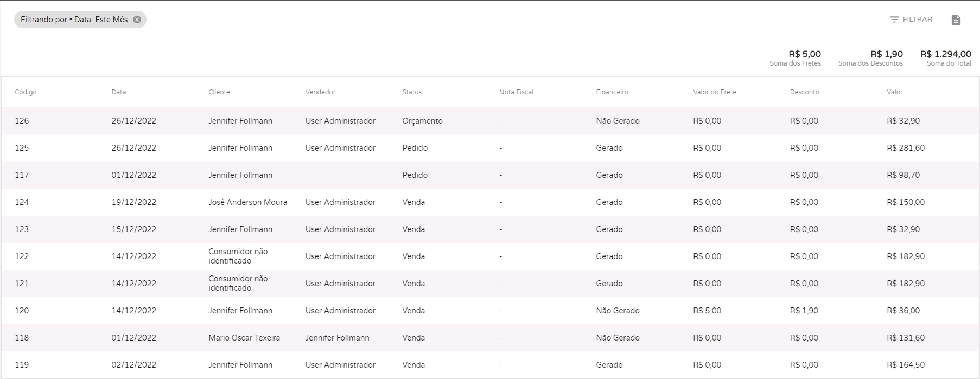Click the filter lines icon beside Filtrar
The height and width of the screenshot is (379, 980).
tap(894, 20)
